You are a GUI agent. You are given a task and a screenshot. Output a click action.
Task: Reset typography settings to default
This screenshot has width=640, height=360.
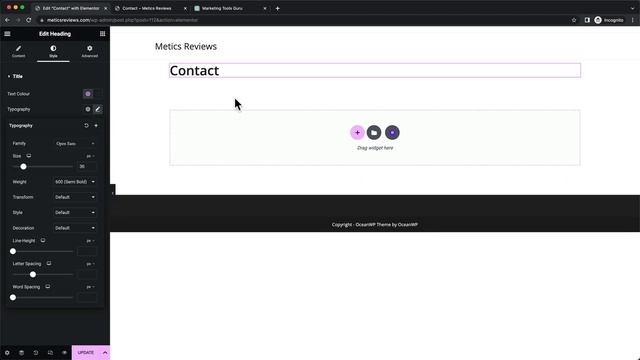pyautogui.click(x=87, y=126)
